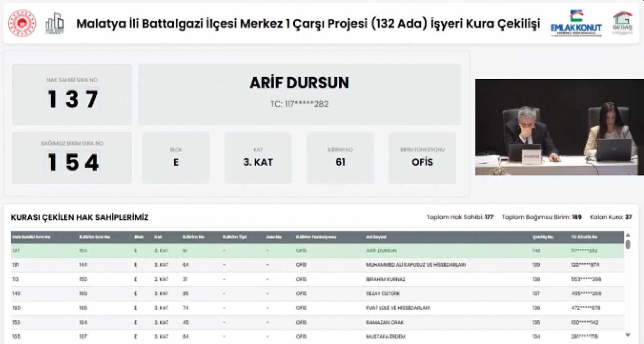644x344 pixels.
Task: Select the İBRAHİM KURNAZ table row
Action: point(317,279)
